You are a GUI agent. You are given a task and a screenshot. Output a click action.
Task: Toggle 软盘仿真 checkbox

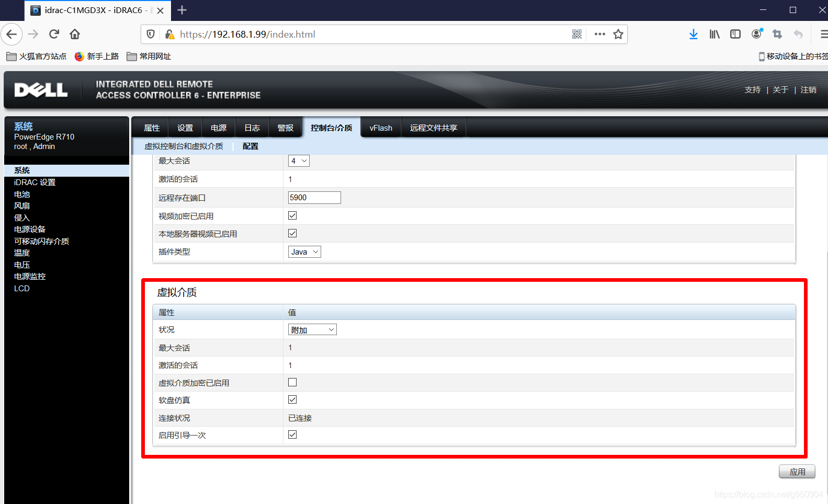(292, 399)
